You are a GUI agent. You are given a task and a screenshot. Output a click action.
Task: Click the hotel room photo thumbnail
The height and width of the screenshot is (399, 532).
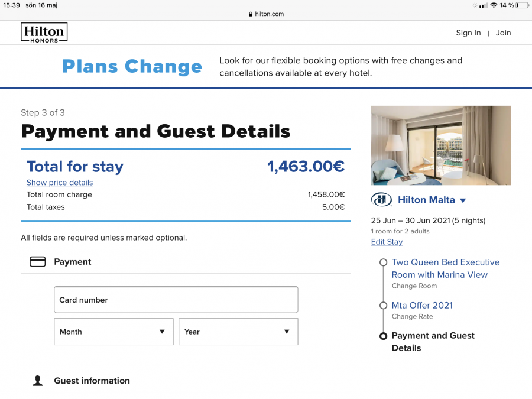441,145
